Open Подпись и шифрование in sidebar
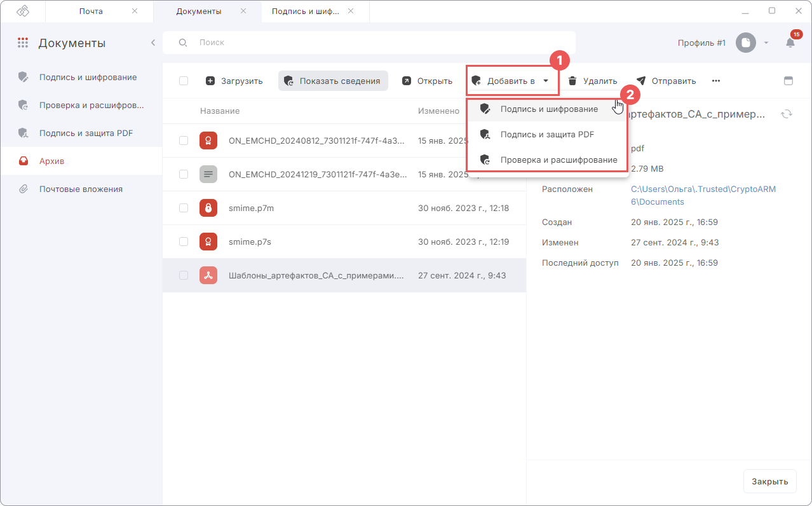 click(x=81, y=77)
